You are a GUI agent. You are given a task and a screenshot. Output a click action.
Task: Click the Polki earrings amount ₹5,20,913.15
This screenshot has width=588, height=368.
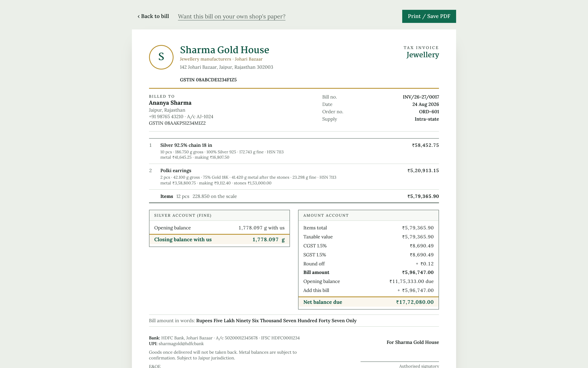pos(423,171)
